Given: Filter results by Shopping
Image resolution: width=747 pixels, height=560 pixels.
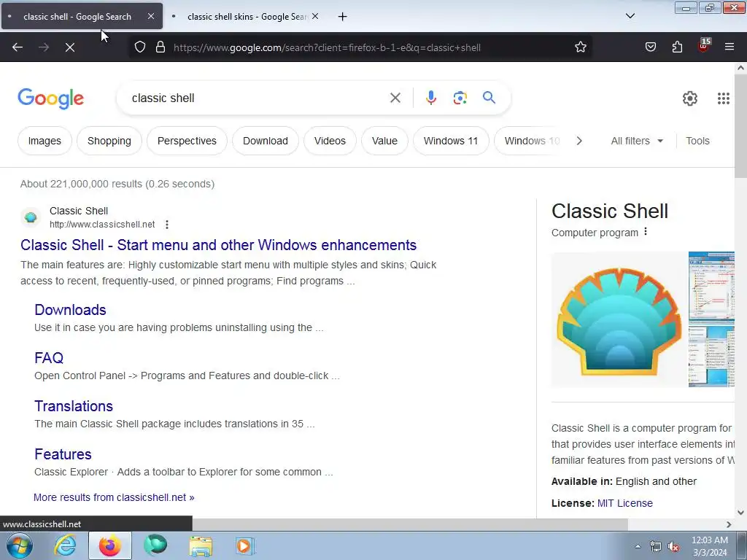Looking at the screenshot, I should point(109,141).
